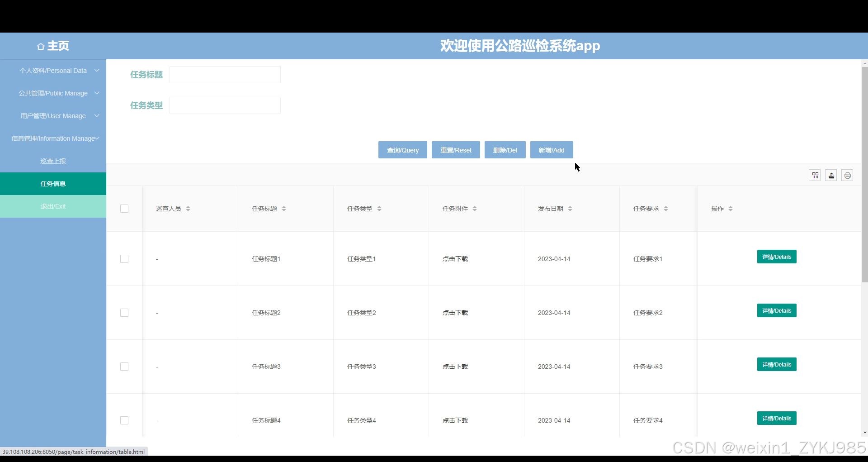This screenshot has width=868, height=462.
Task: Focus the 任务标题 search input
Action: [x=225, y=75]
